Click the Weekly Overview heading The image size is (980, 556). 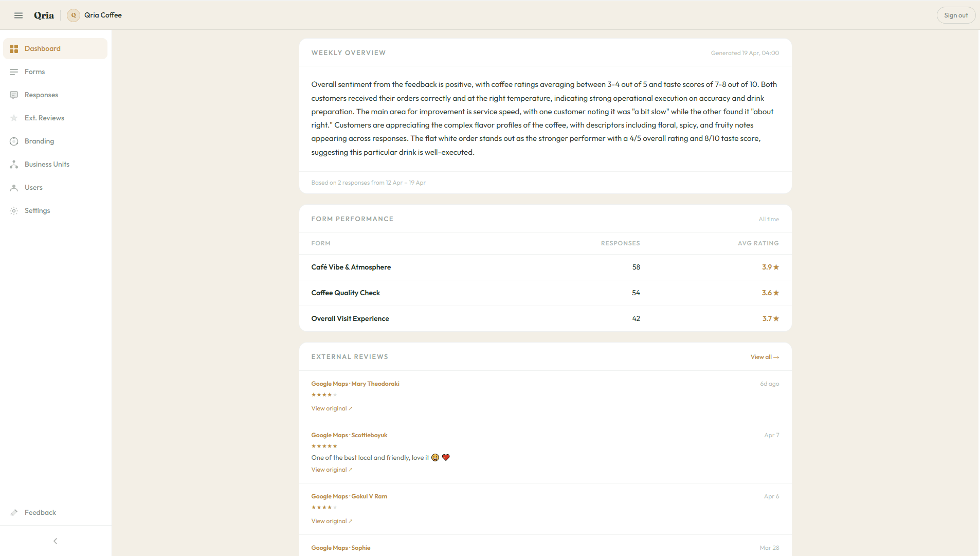[x=349, y=53]
